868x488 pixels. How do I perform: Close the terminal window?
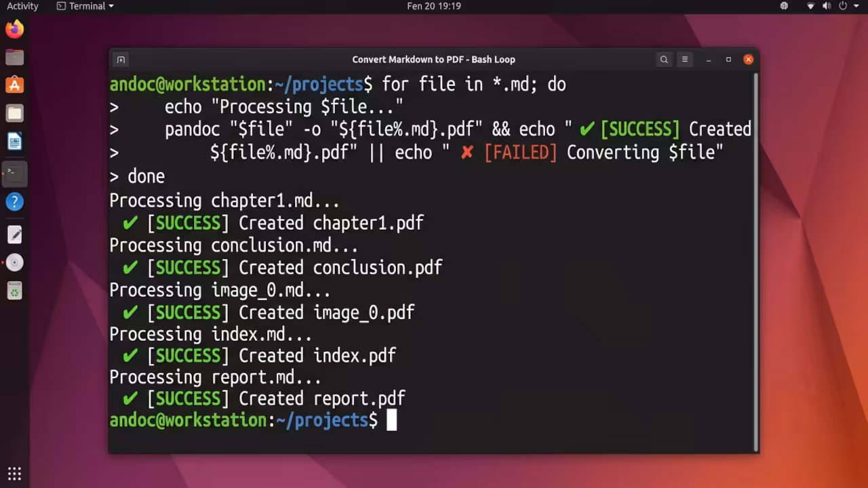coord(749,60)
